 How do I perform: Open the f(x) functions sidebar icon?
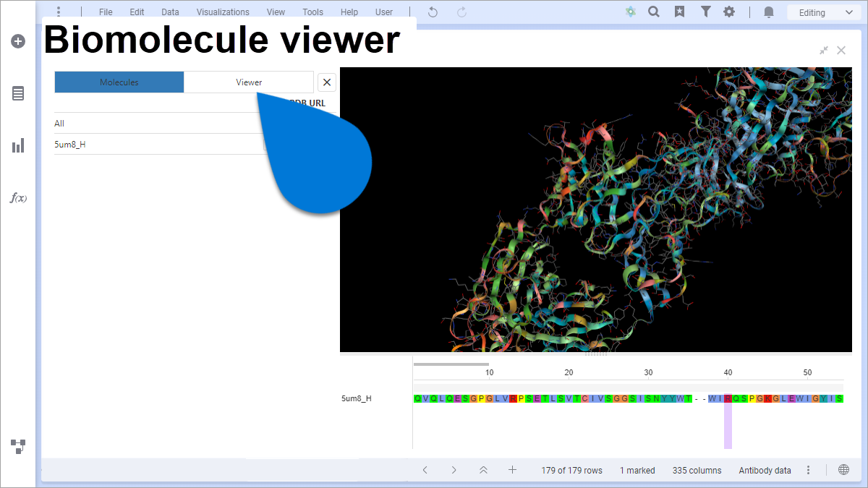click(17, 197)
